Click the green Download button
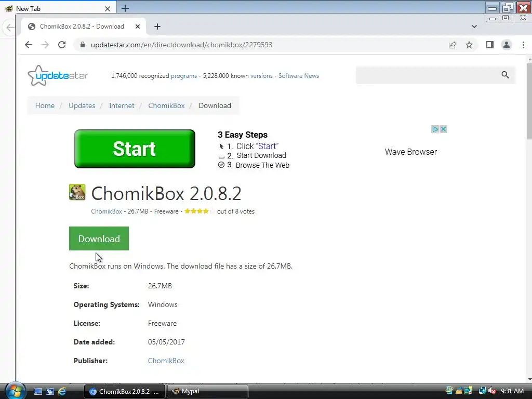This screenshot has height=399, width=532. 99,238
